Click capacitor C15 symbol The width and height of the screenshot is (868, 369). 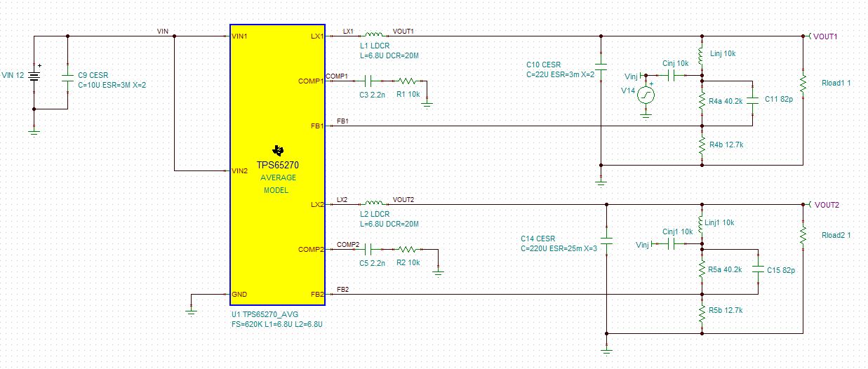click(x=759, y=267)
